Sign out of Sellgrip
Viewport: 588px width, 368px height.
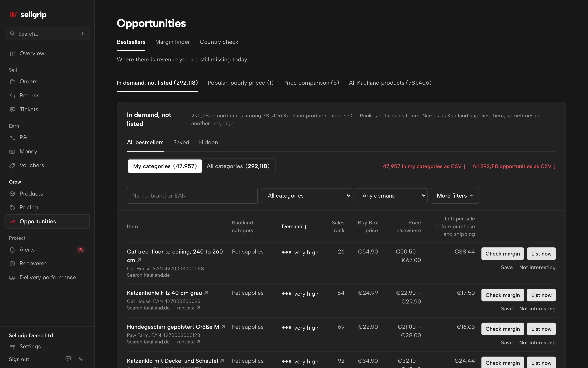[19, 359]
